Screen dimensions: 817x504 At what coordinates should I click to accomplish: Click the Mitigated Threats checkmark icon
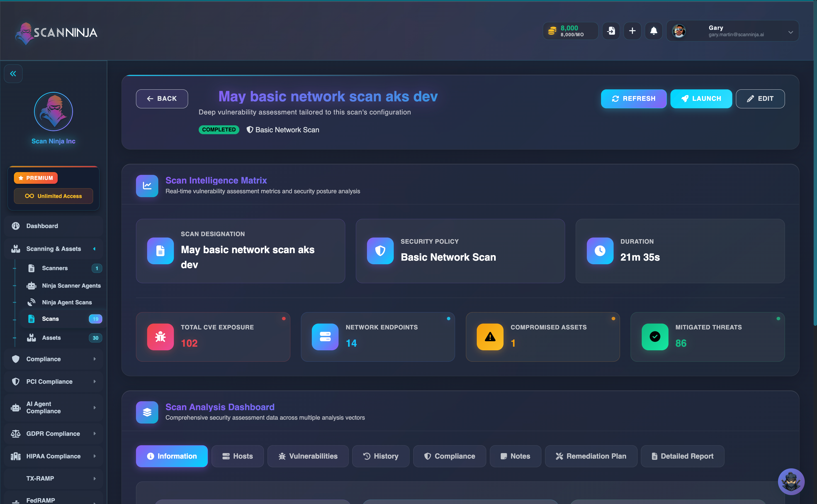coord(655,337)
